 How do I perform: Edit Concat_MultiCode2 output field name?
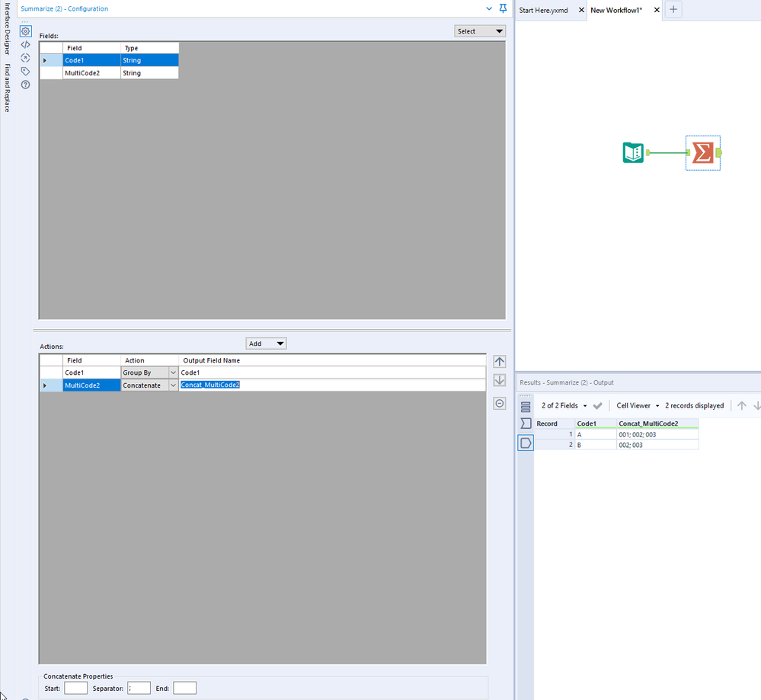[x=332, y=385]
